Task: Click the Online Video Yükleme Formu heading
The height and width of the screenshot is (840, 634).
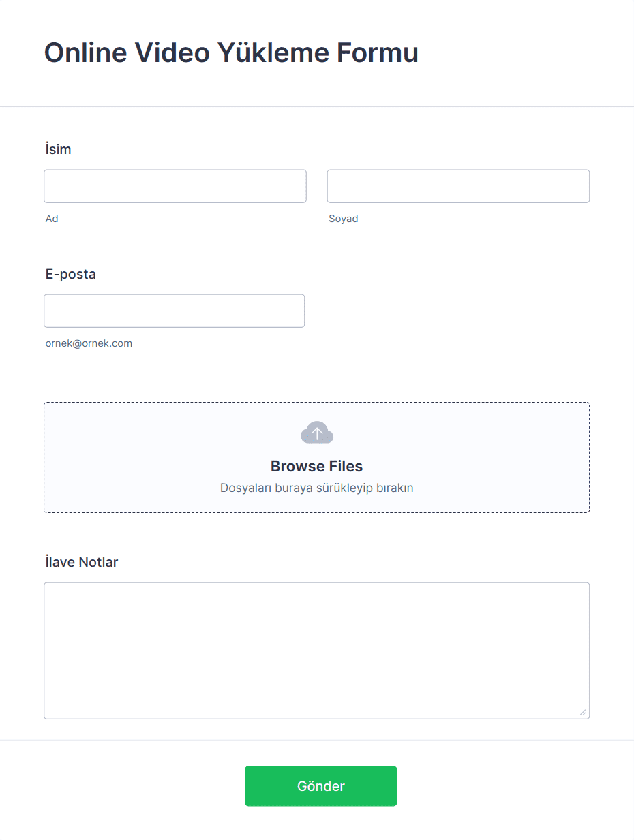Action: [231, 52]
